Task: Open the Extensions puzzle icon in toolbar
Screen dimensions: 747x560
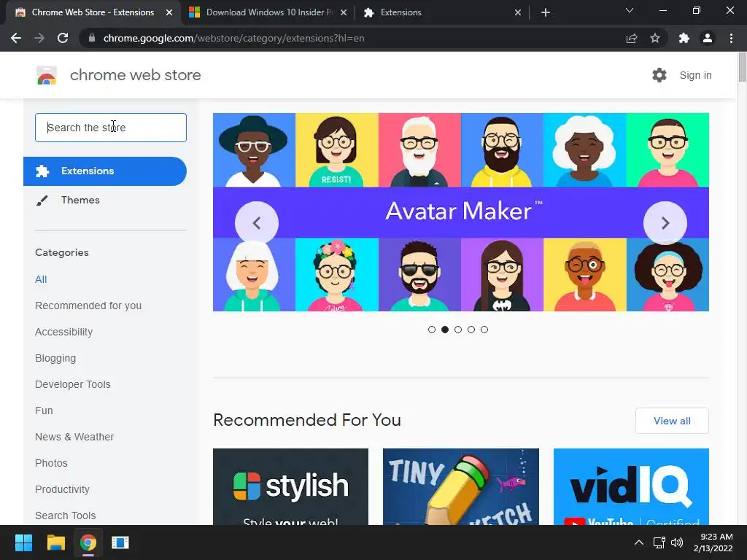Action: 684,38
